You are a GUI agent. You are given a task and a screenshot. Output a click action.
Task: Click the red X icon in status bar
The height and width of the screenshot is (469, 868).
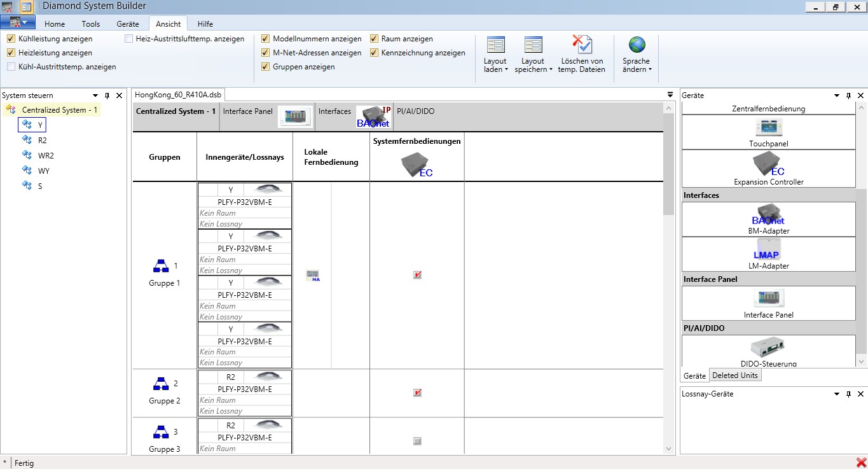tap(861, 463)
